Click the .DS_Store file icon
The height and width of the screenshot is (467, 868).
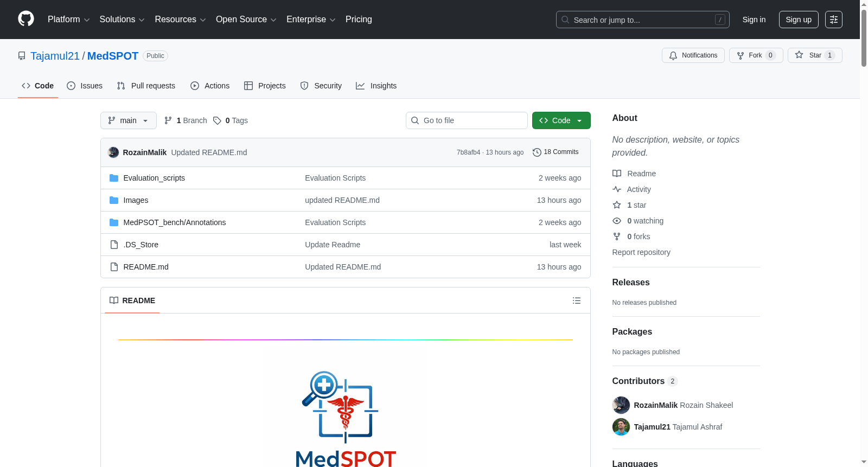[x=114, y=245]
